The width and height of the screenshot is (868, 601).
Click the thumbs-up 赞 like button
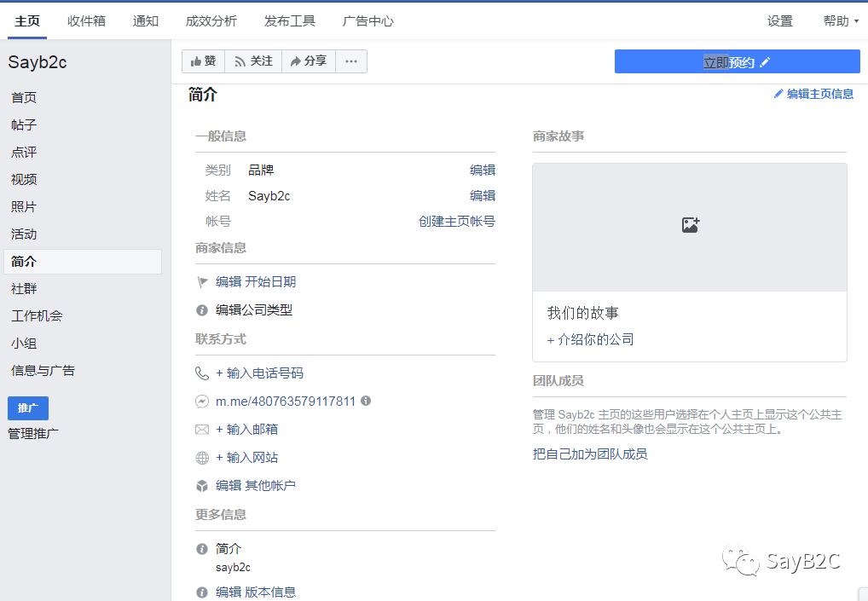pos(203,61)
